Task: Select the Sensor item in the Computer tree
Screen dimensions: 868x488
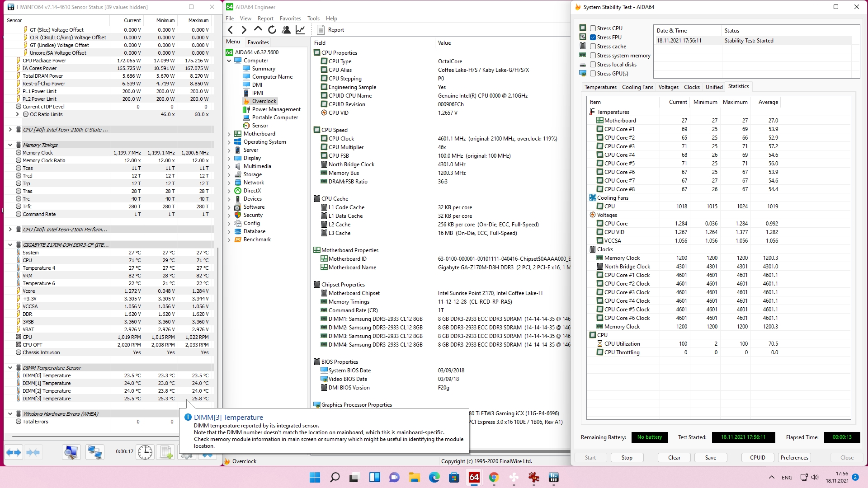Action: pos(260,126)
